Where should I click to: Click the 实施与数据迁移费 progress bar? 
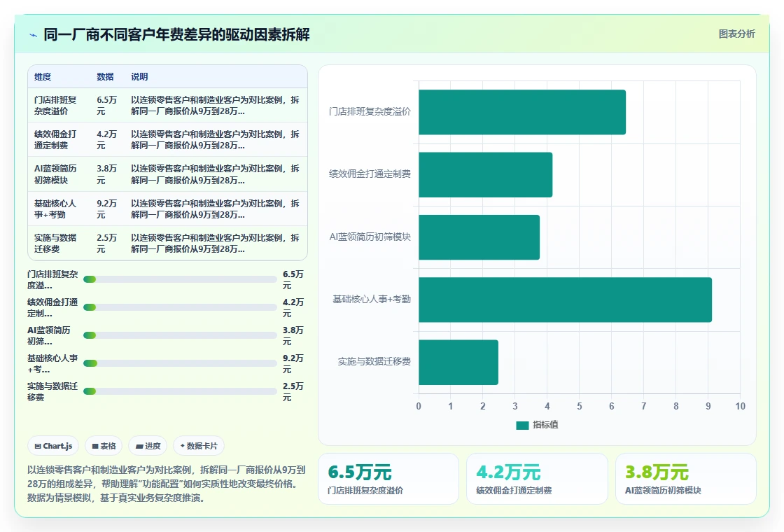tap(180, 391)
